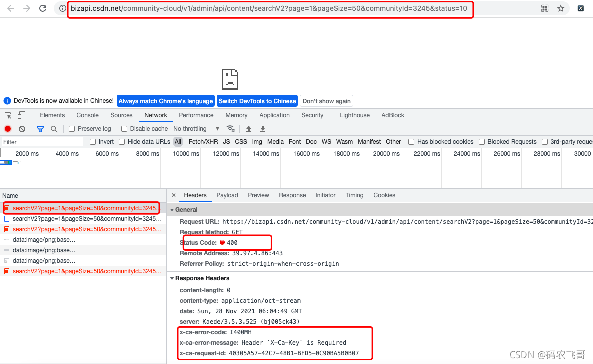
Task: View site information icon in address bar
Action: [62, 8]
